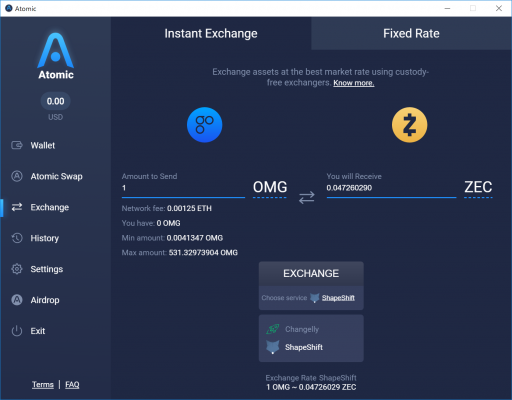Click the Wallet icon in sidebar
Screen dimensions: 512x400
[17, 145]
